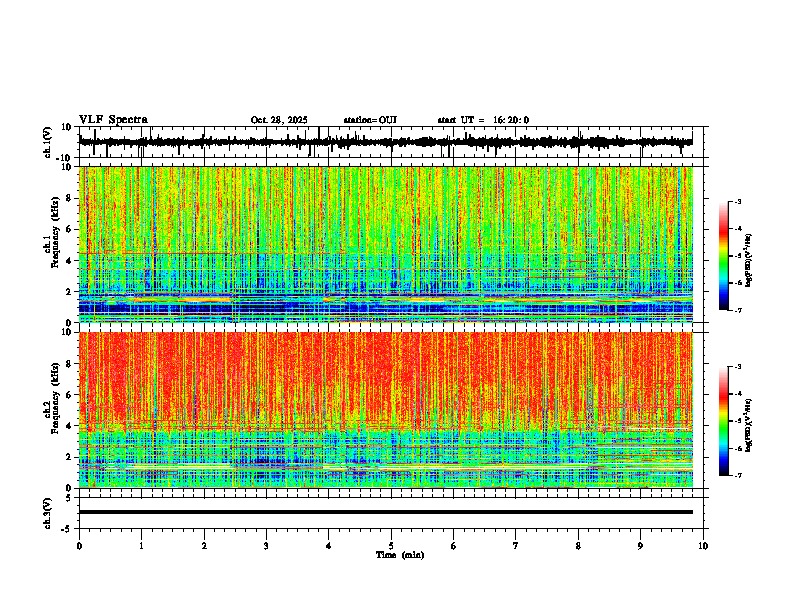Click the ch.1 color bar log(PSD) units label
The height and width of the screenshot is (612, 792).
pyautogui.click(x=749, y=261)
